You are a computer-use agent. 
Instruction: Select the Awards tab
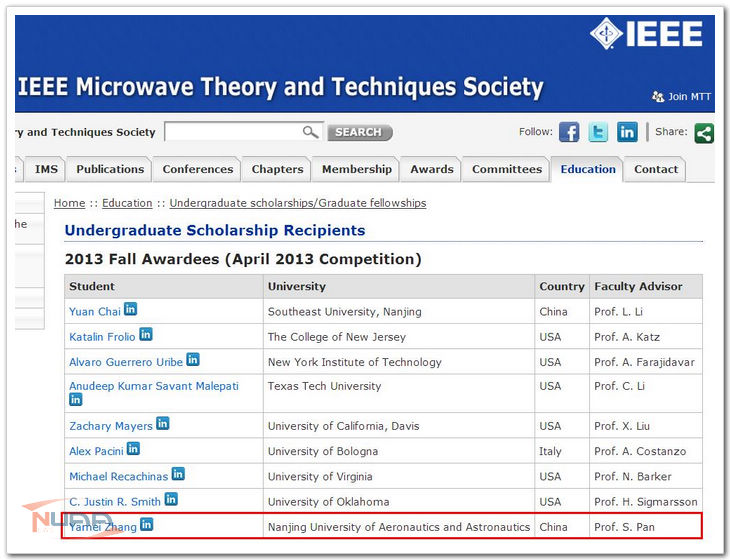click(432, 170)
